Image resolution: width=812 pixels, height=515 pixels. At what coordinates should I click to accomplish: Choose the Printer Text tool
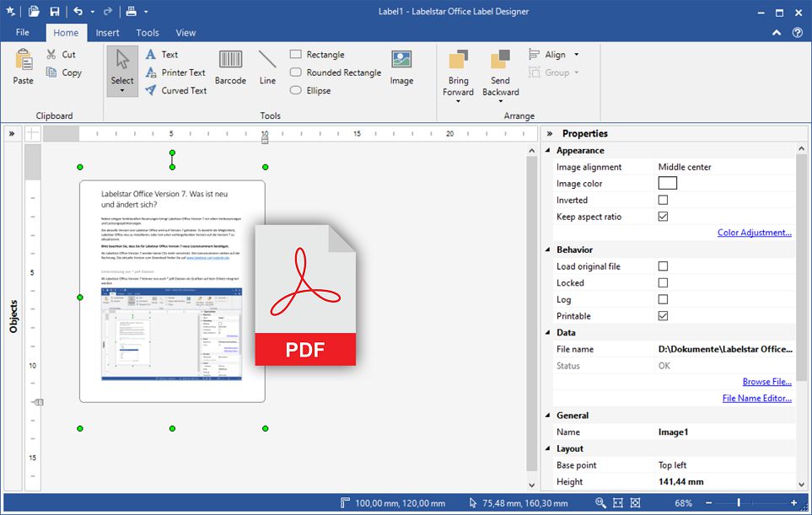coord(175,72)
